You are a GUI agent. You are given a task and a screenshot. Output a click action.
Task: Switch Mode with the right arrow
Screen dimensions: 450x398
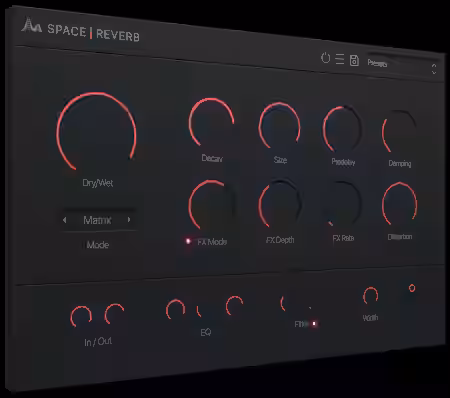point(129,220)
